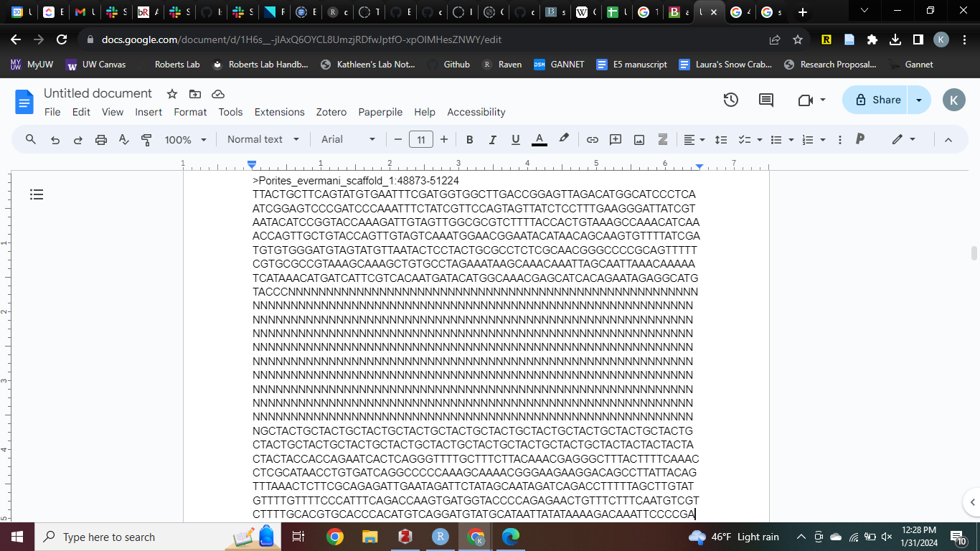Toggle bold formatting
The height and width of the screenshot is (551, 980).
(x=470, y=140)
